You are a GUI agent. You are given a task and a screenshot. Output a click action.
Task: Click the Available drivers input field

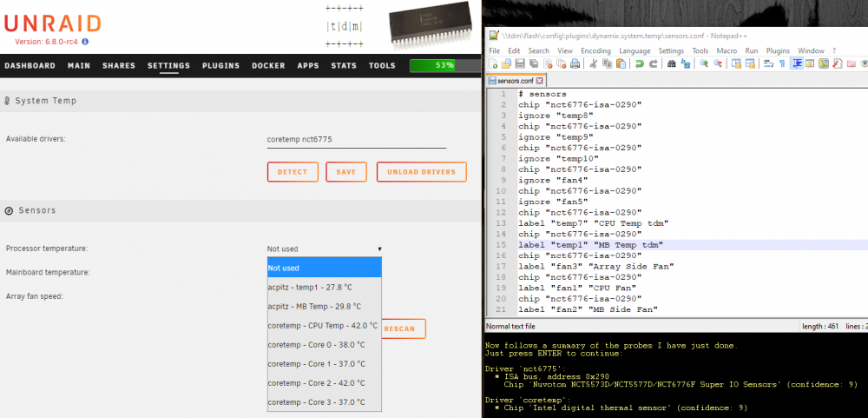[357, 140]
